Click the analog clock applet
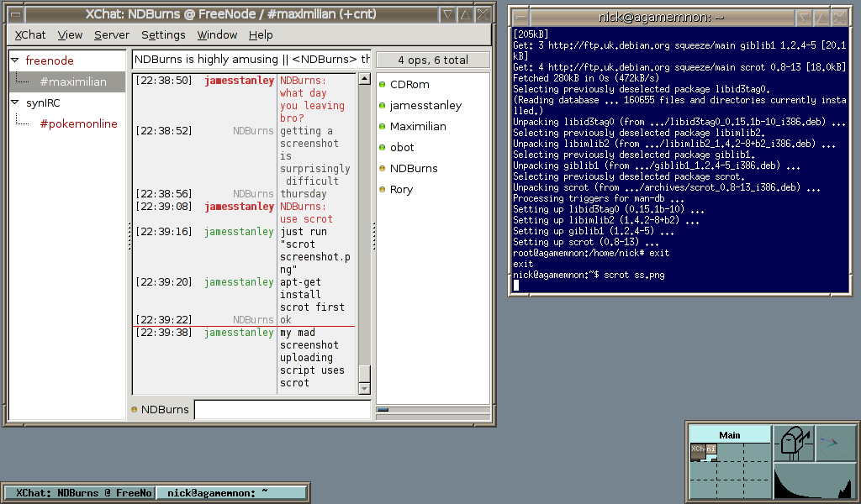The image size is (861, 504). (x=836, y=443)
